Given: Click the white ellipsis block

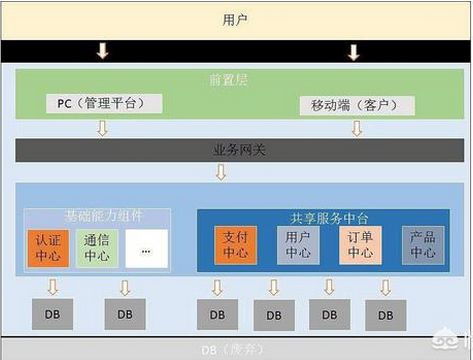Looking at the screenshot, I should tap(146, 248).
